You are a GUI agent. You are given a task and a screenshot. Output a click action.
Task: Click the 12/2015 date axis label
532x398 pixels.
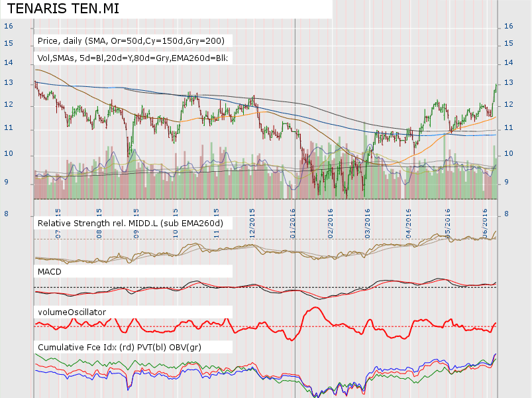click(252, 224)
